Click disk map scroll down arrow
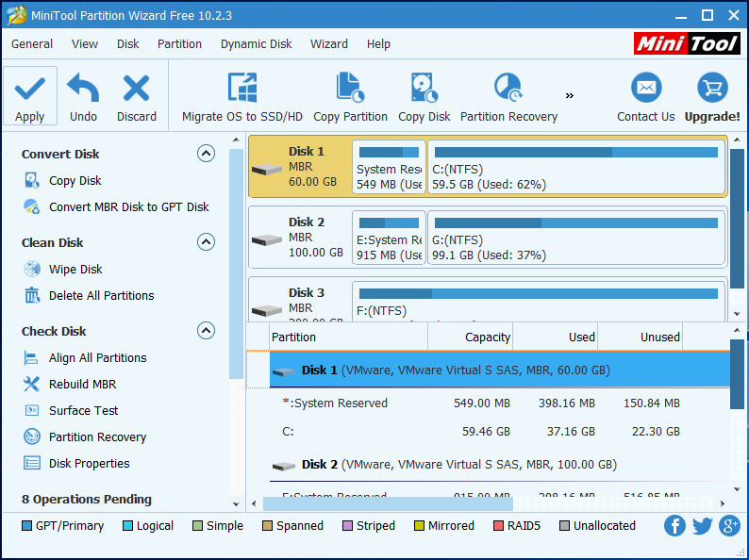 click(737, 314)
